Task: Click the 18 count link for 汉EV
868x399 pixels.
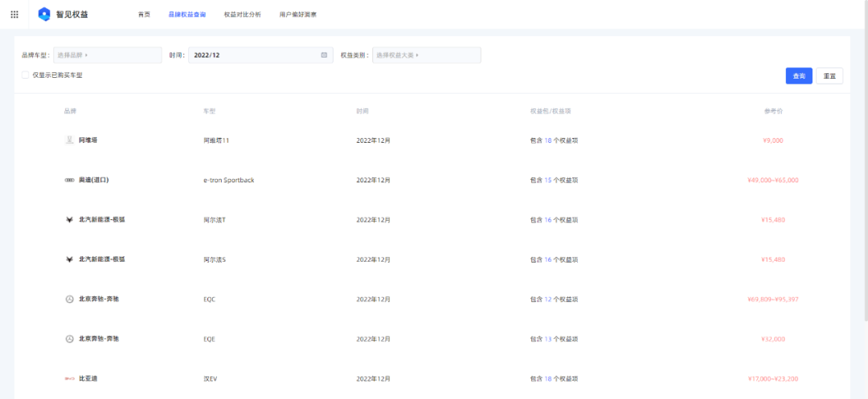Action: click(548, 379)
